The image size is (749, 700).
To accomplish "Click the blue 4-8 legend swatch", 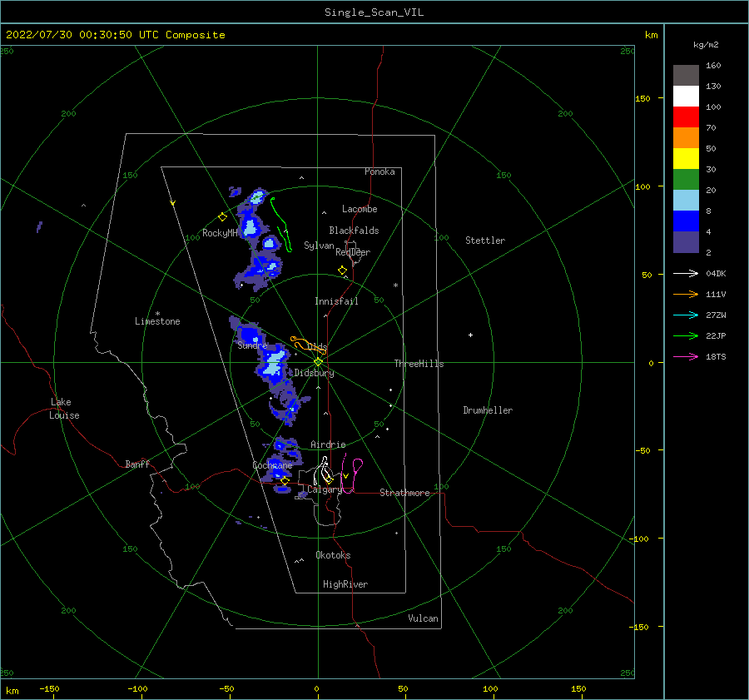I will [x=686, y=221].
